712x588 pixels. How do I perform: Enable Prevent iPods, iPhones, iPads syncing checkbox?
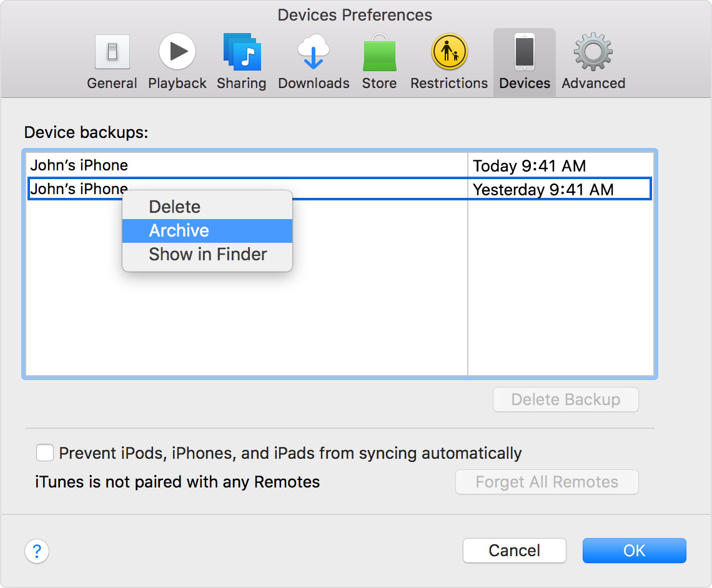[45, 453]
